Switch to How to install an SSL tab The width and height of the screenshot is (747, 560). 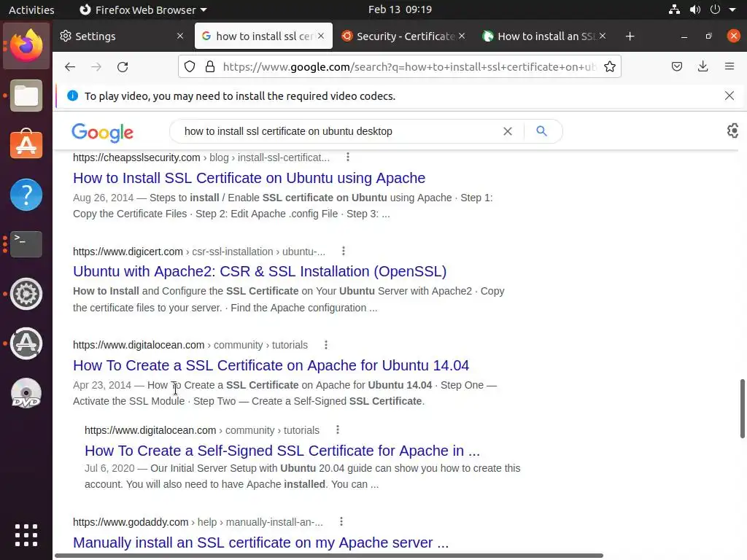pyautogui.click(x=544, y=36)
